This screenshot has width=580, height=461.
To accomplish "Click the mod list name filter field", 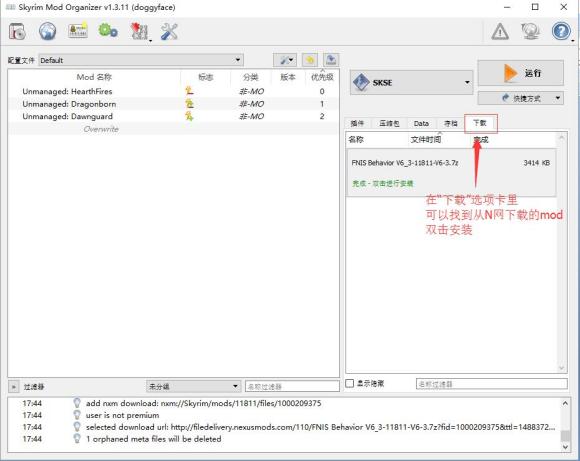I will coord(292,386).
